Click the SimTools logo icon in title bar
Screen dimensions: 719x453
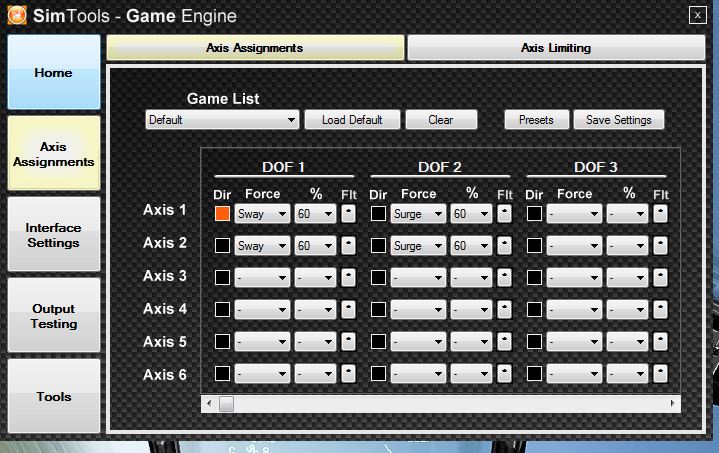(x=17, y=15)
